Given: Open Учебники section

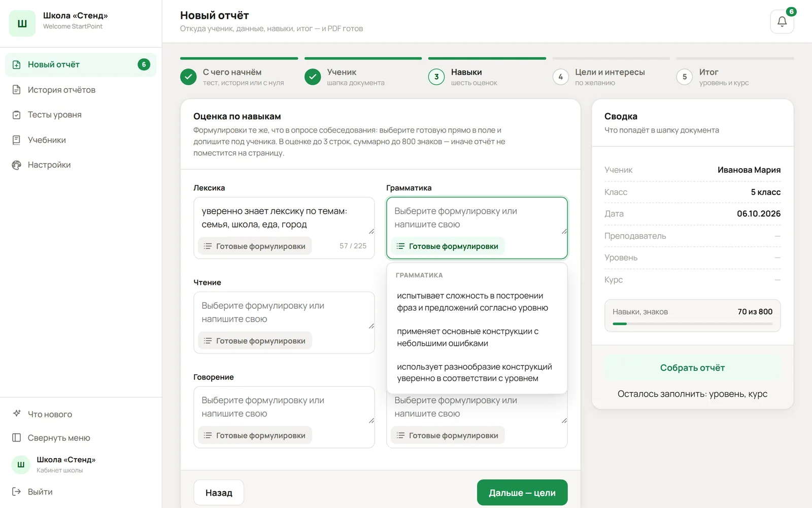Looking at the screenshot, I should pyautogui.click(x=81, y=140).
